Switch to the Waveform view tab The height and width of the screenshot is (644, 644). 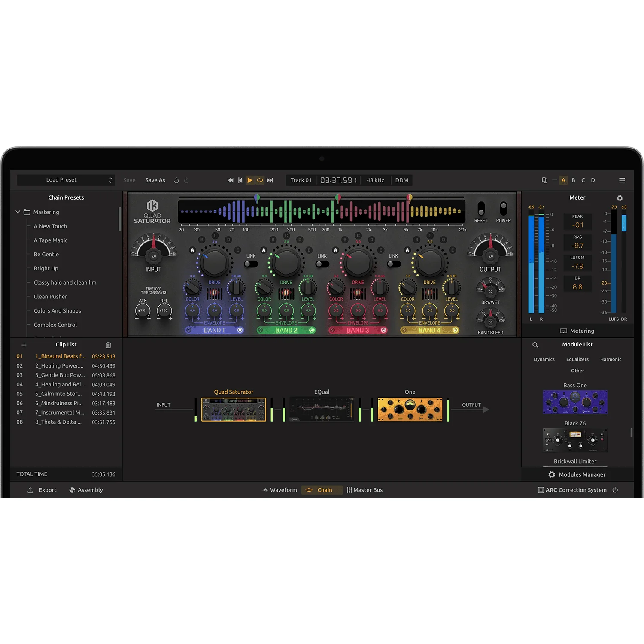pos(280,490)
